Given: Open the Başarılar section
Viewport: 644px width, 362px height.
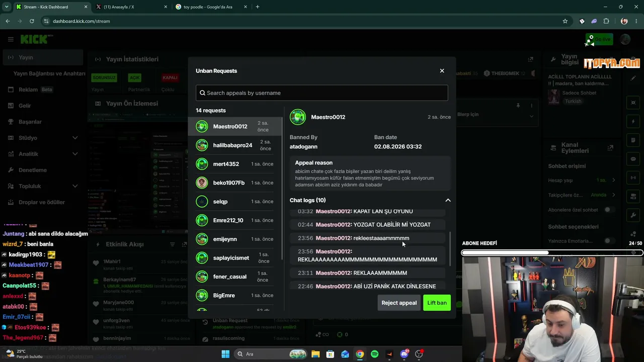Looking at the screenshot, I should point(42,122).
